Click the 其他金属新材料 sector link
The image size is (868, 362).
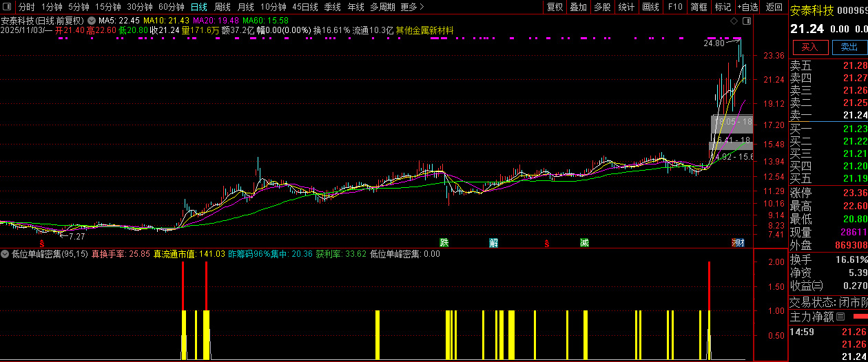point(424,30)
